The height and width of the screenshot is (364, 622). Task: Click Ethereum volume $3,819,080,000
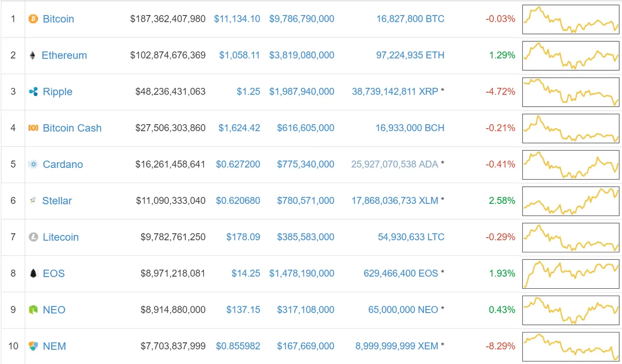pos(302,55)
